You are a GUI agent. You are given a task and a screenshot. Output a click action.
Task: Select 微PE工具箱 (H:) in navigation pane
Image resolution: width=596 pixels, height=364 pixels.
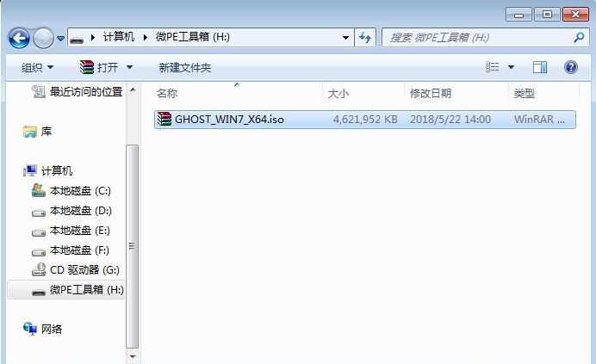pyautogui.click(x=87, y=290)
